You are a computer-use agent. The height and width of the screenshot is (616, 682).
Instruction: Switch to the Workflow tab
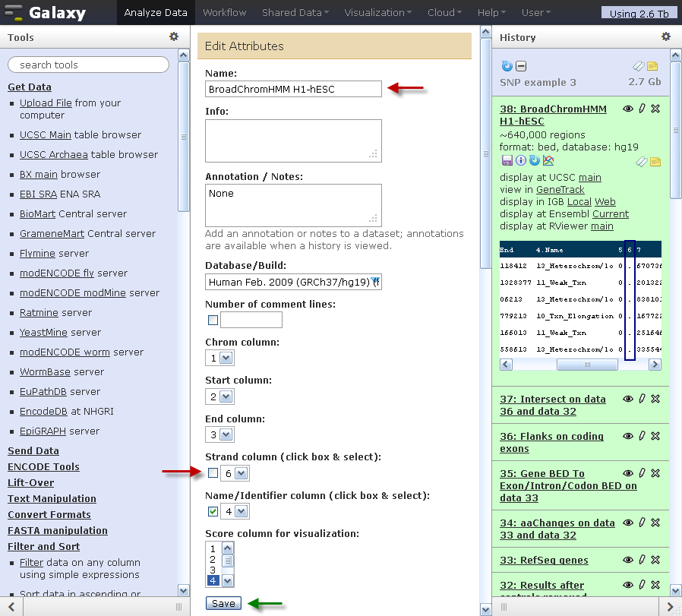pyautogui.click(x=225, y=13)
